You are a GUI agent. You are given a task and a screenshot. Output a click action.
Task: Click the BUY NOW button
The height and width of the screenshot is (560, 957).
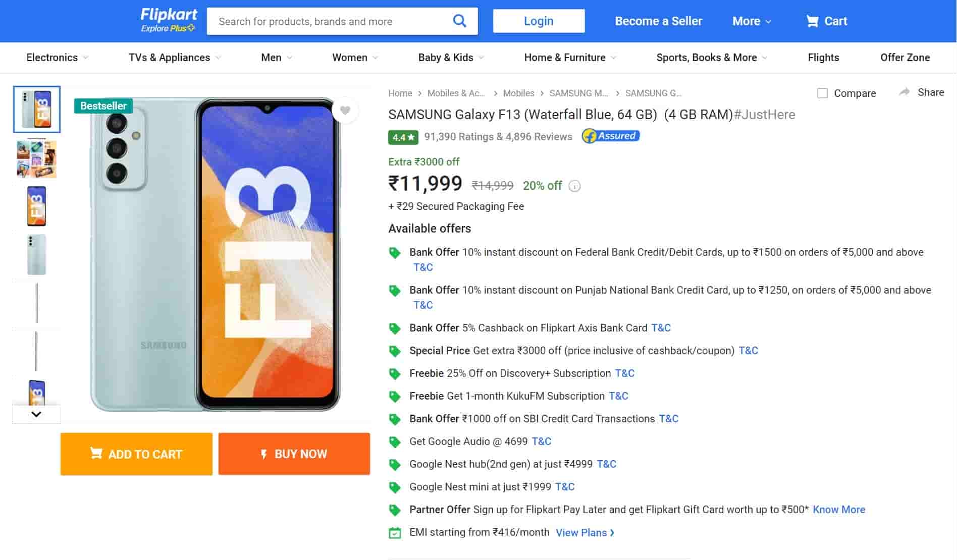click(294, 454)
